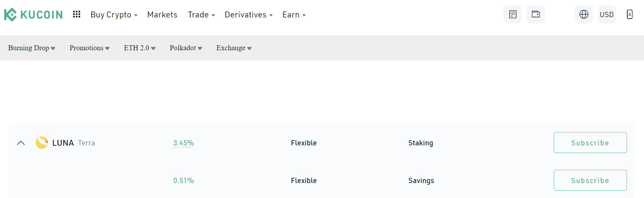Viewport: 644px width, 198px height.
Task: Click the 3.45% staking rate
Action: point(184,143)
